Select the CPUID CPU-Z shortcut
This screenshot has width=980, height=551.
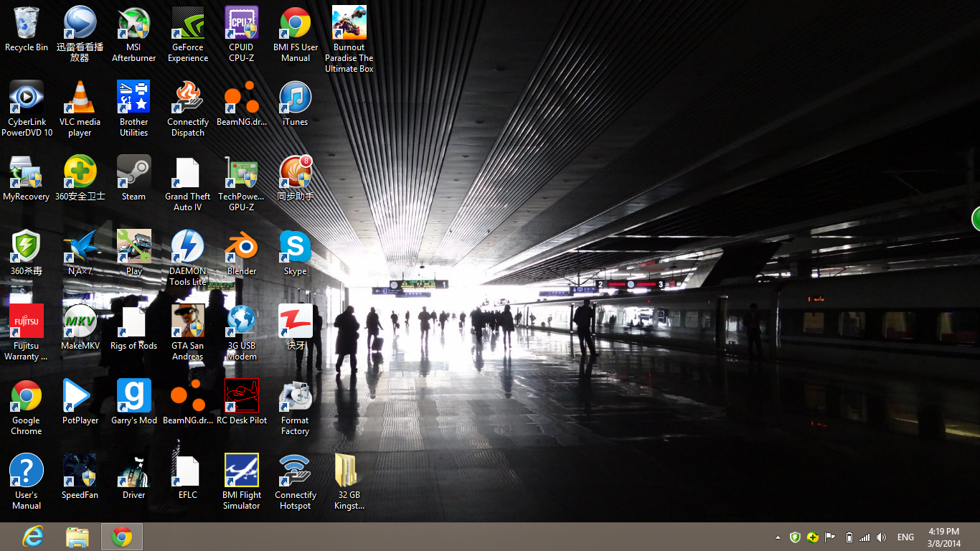(x=241, y=24)
